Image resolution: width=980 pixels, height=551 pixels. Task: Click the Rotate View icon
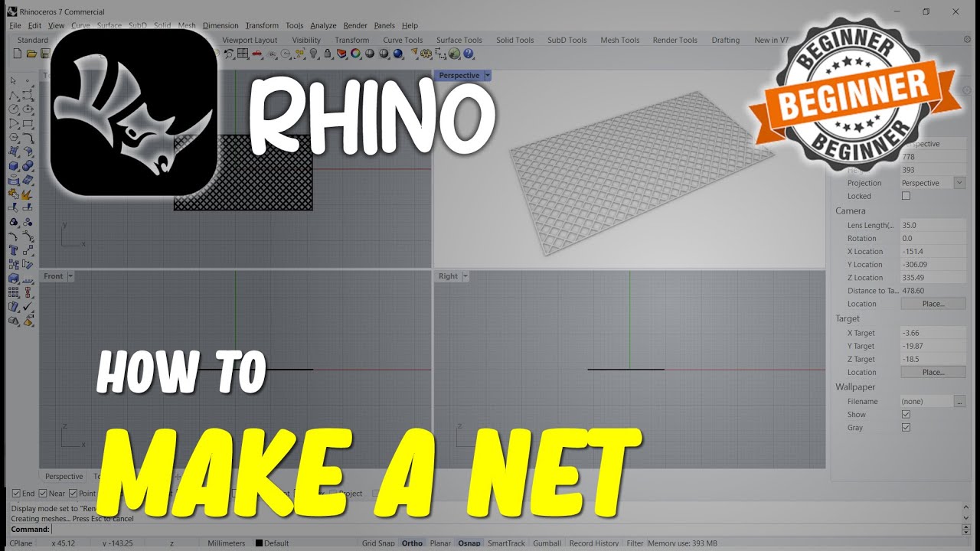click(x=229, y=54)
